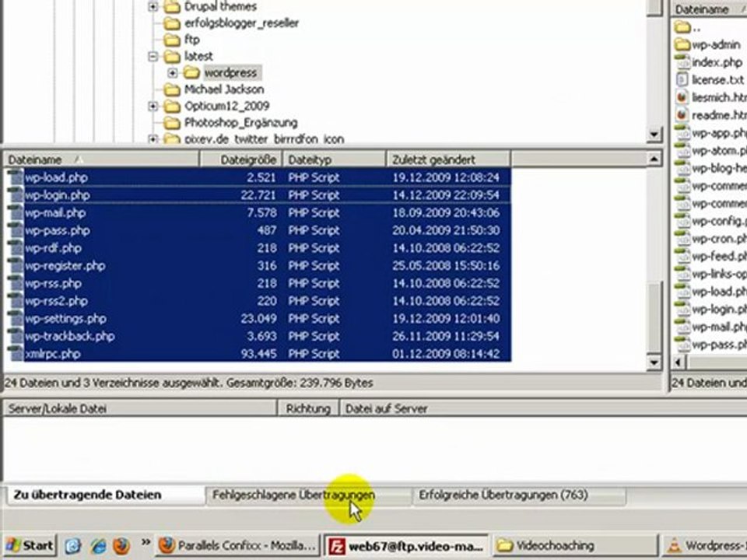
Task: Switch to Fehlgeschlagene Übertragungen tab
Action: (309, 495)
